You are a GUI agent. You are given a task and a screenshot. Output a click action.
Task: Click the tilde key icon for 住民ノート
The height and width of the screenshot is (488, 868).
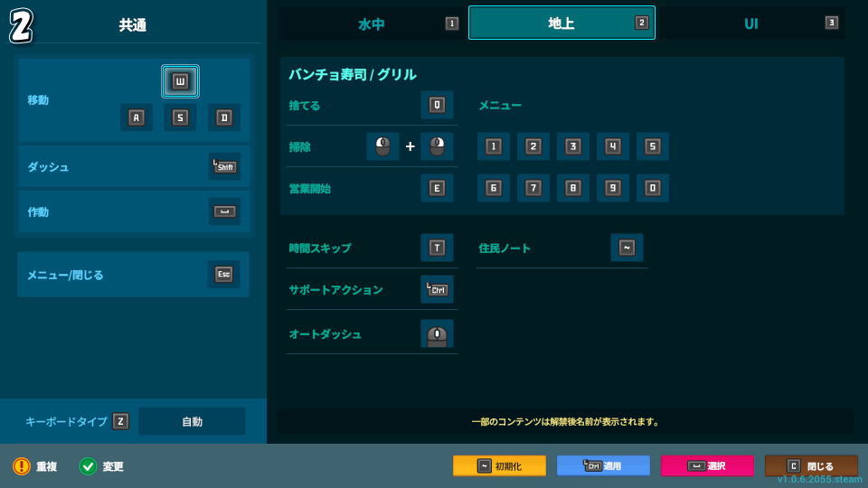pos(627,248)
